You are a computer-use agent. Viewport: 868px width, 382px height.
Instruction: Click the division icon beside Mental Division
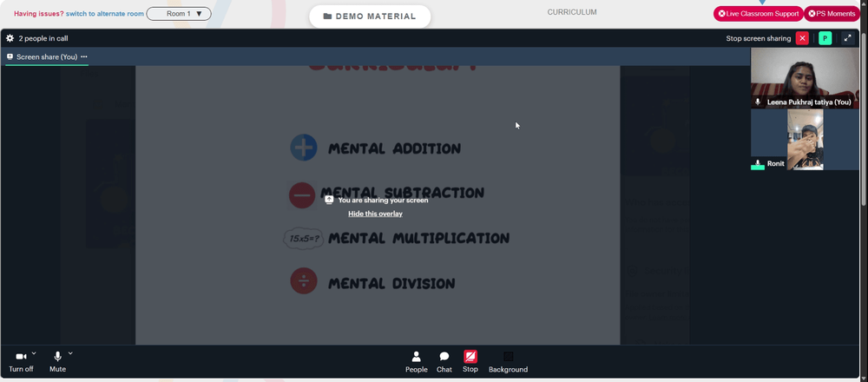(304, 280)
